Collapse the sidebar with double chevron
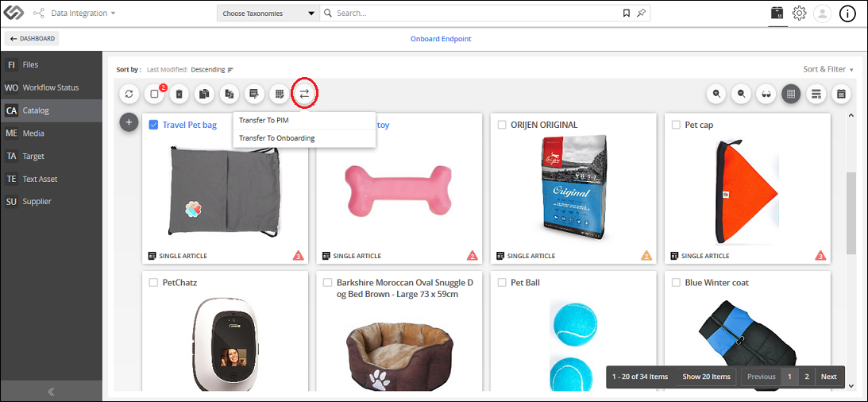This screenshot has height=402, width=868. [51, 392]
